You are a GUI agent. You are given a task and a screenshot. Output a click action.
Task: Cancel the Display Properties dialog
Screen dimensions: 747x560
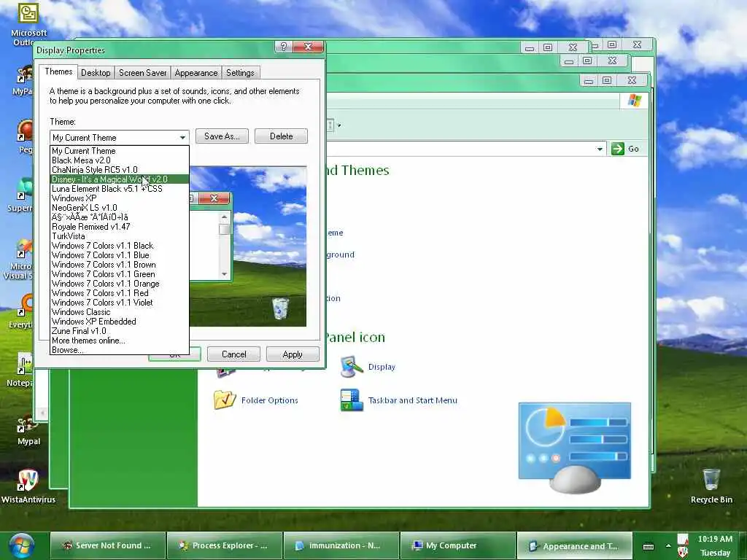(233, 354)
